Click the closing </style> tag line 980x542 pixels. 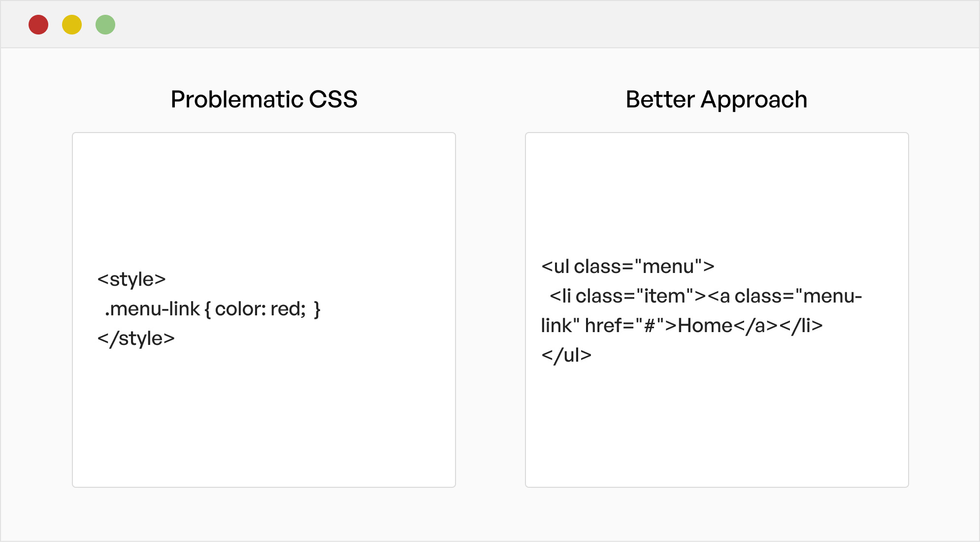coord(136,339)
